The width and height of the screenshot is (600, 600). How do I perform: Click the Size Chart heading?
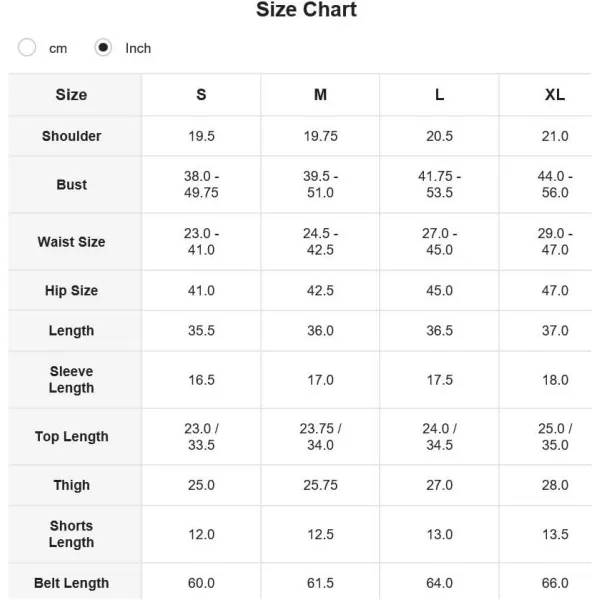306,10
